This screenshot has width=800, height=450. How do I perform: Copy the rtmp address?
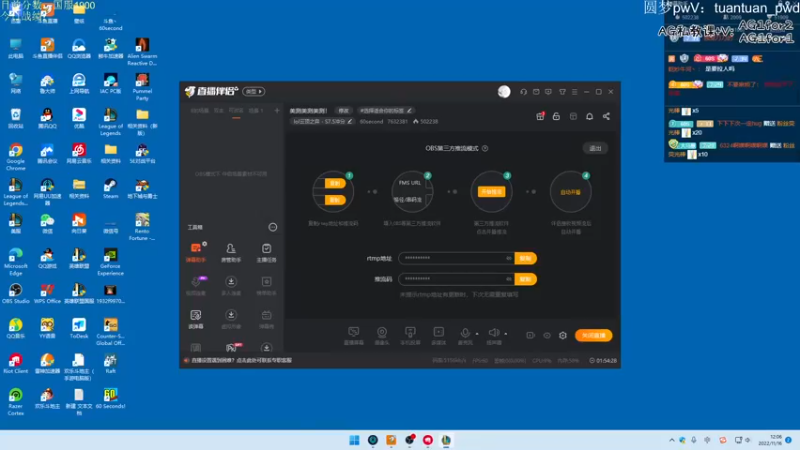tap(526, 258)
